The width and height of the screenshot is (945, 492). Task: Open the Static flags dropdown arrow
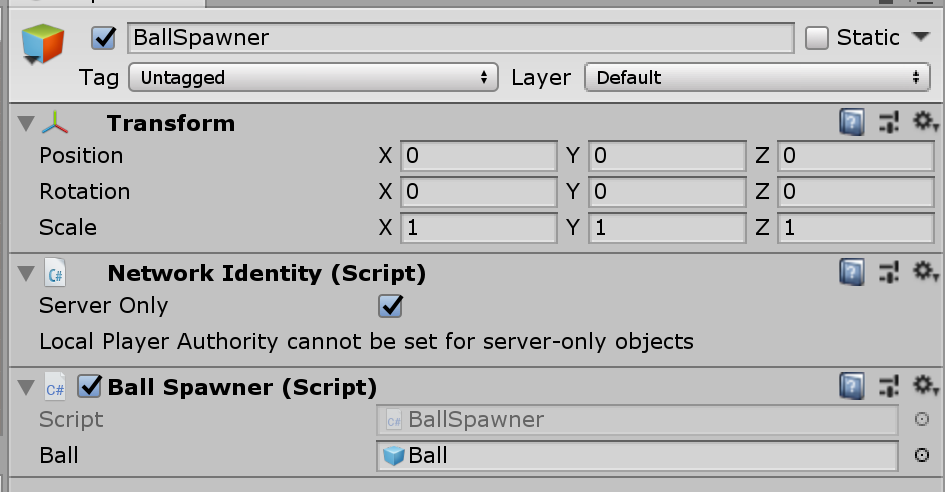pyautogui.click(x=921, y=38)
